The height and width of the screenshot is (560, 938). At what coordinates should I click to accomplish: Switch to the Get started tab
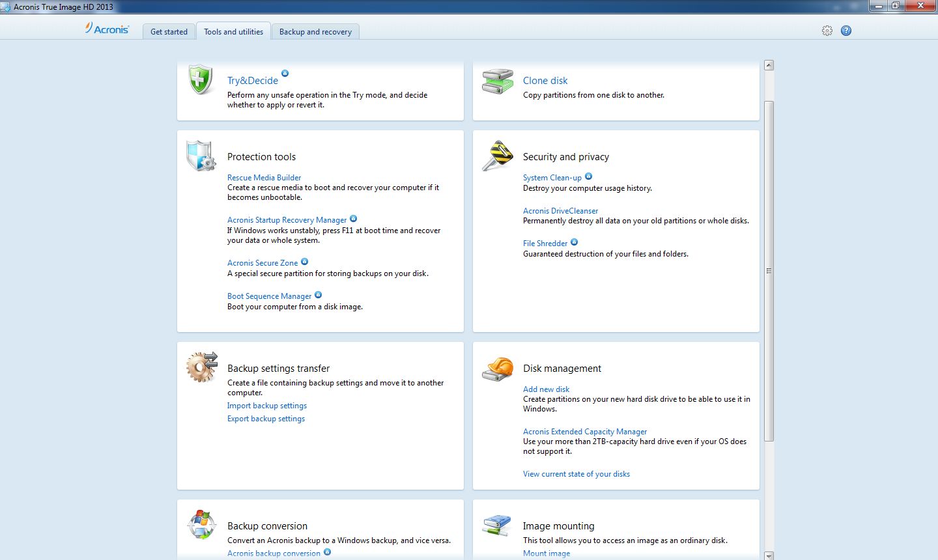click(x=169, y=31)
